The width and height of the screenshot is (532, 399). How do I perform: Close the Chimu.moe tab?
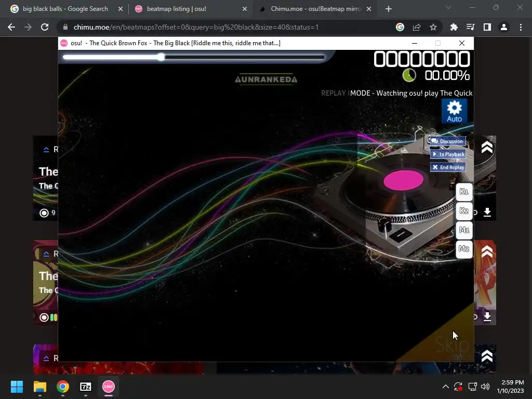[369, 9]
